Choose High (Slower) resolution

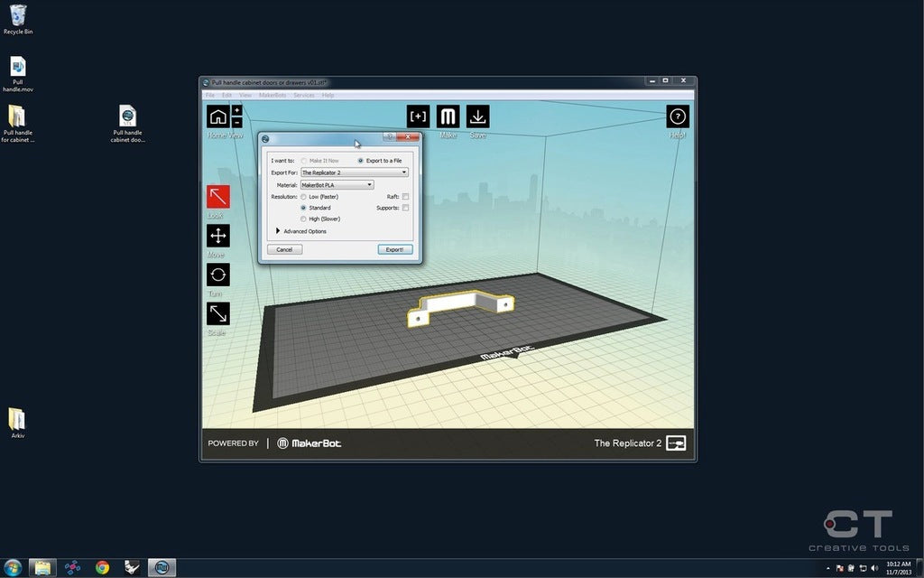pyautogui.click(x=320, y=219)
